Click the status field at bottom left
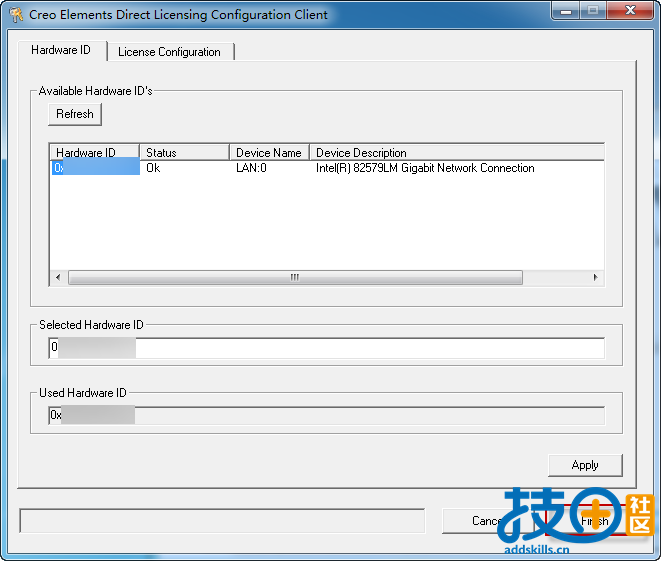The height and width of the screenshot is (561, 661). click(222, 521)
